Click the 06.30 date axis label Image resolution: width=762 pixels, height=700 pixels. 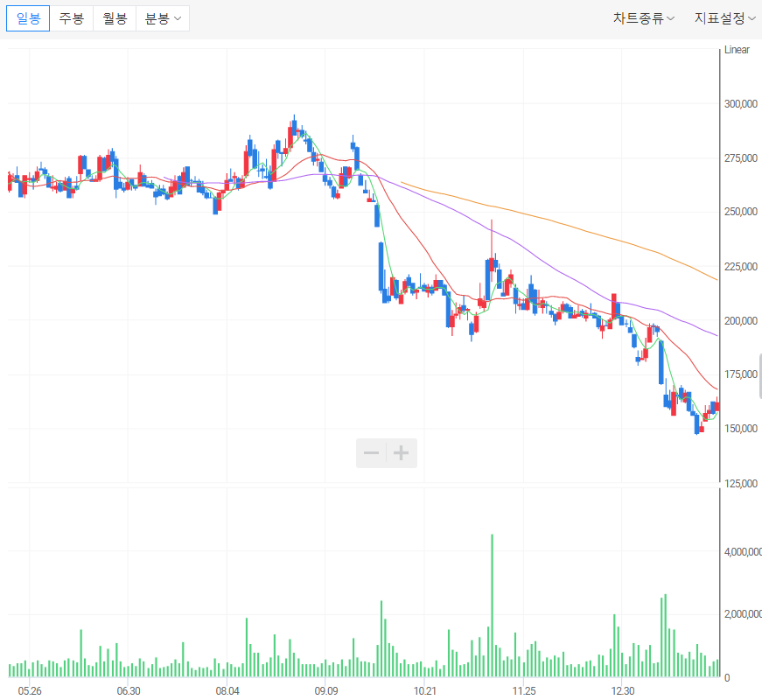[x=129, y=690]
